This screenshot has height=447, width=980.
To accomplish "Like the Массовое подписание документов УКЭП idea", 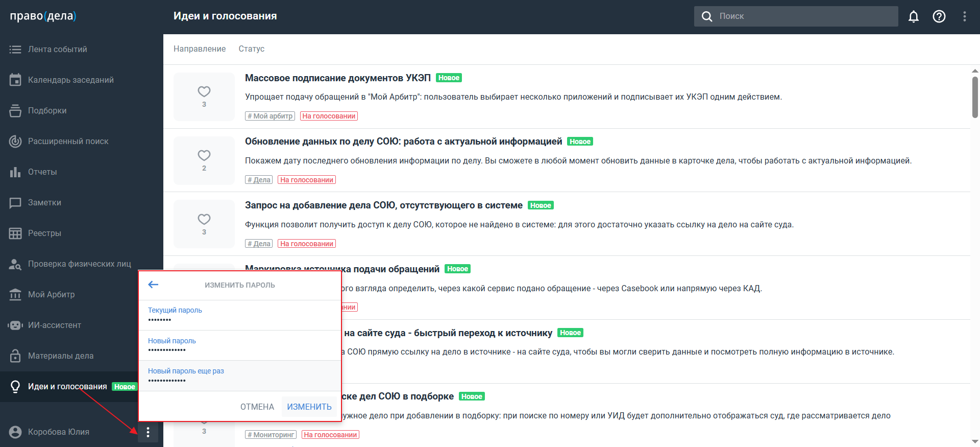I will pyautogui.click(x=204, y=91).
